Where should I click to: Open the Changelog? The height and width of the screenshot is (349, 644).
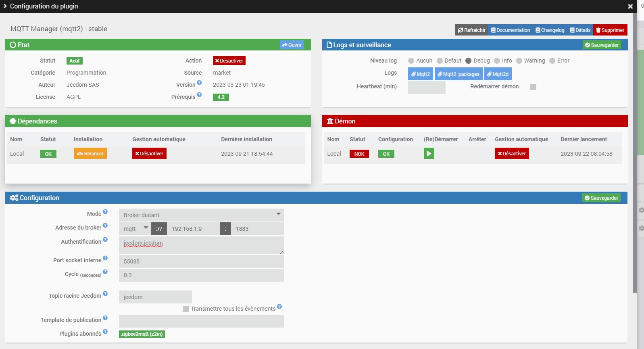[x=550, y=30]
